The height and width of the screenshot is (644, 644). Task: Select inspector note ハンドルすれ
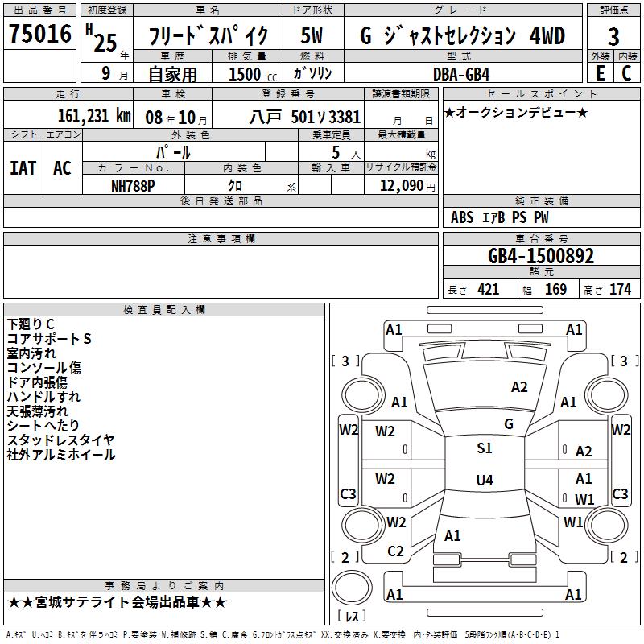(x=43, y=397)
